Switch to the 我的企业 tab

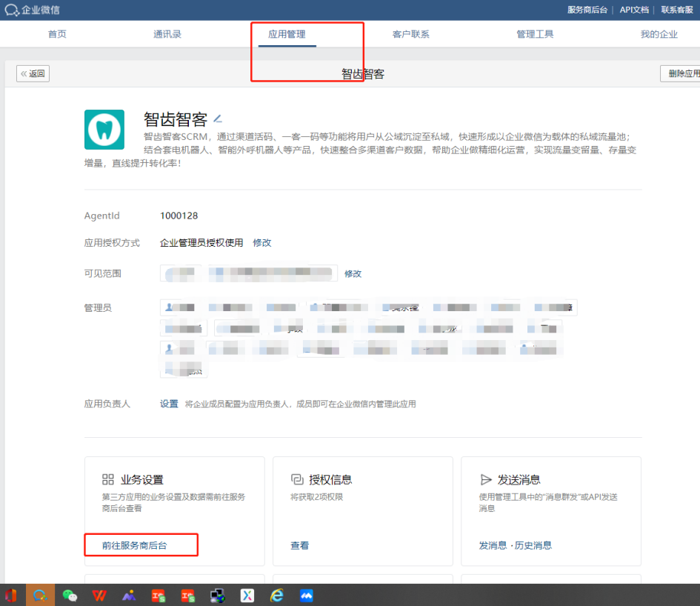pos(659,34)
